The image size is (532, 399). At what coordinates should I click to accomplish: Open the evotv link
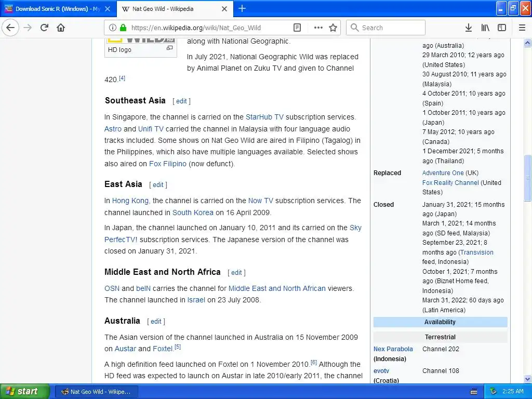point(381,371)
